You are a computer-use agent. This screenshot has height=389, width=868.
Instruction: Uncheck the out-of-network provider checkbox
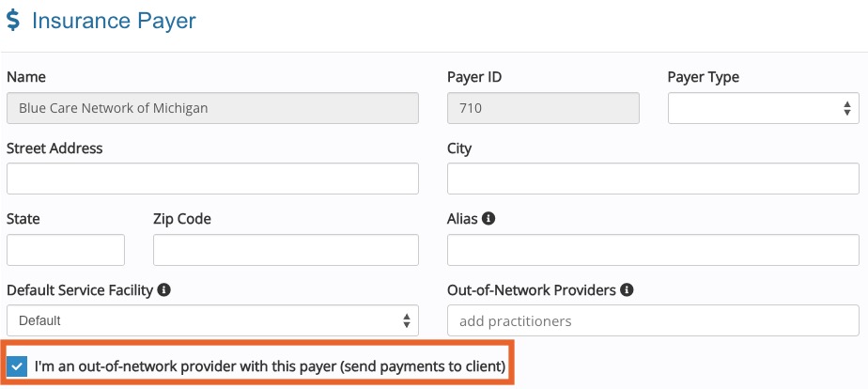18,366
